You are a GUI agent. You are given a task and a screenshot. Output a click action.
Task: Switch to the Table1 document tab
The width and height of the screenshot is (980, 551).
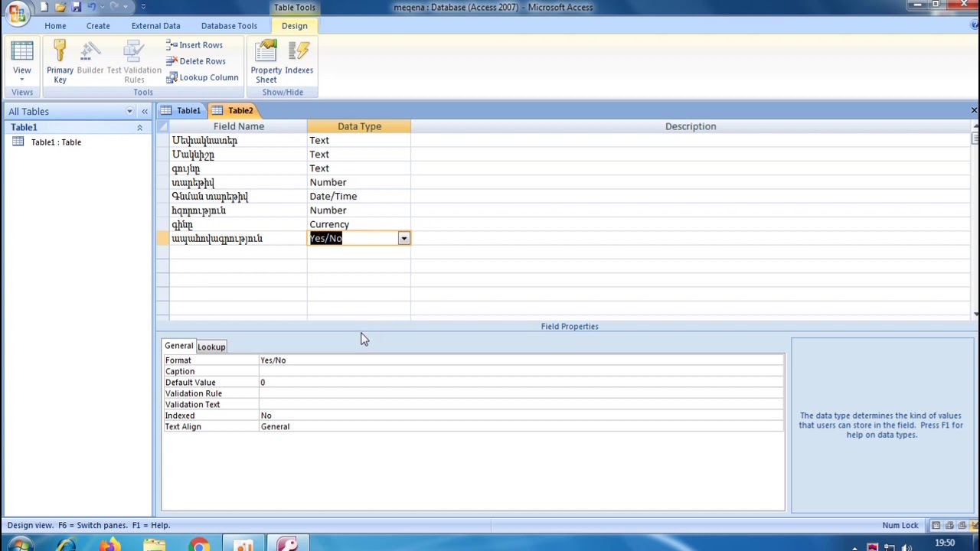(x=181, y=111)
